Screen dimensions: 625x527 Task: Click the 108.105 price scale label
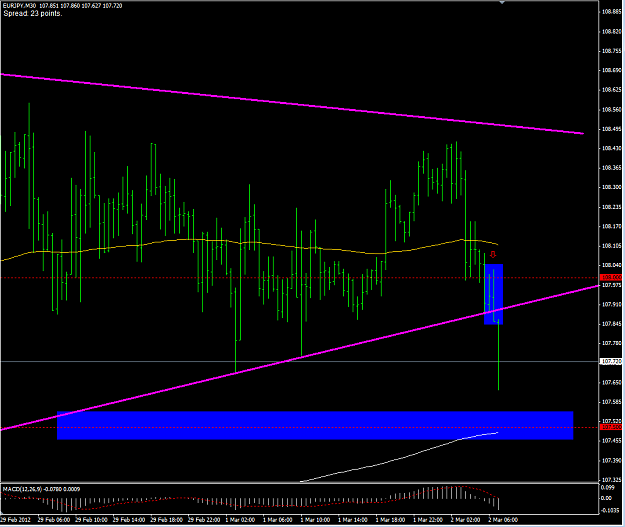pos(611,246)
